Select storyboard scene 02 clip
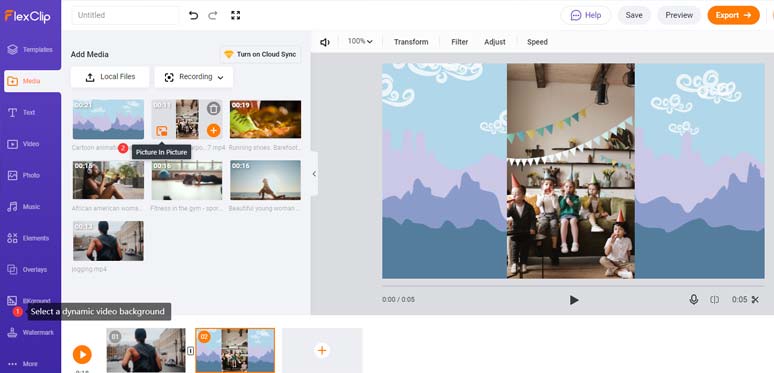The height and width of the screenshot is (373, 774). coord(235,350)
